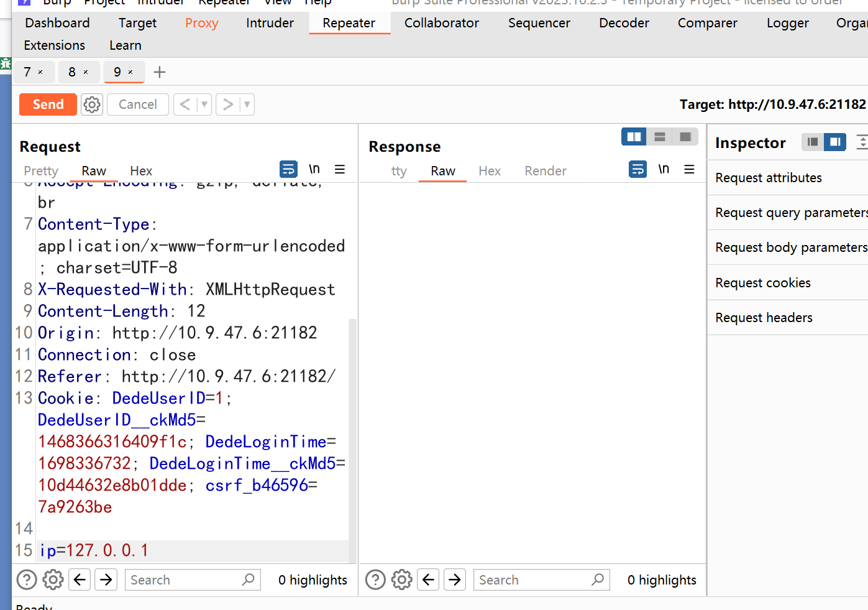Toggle non-printable characters in Request panel
Image resolution: width=868 pixels, height=610 pixels.
tap(314, 169)
